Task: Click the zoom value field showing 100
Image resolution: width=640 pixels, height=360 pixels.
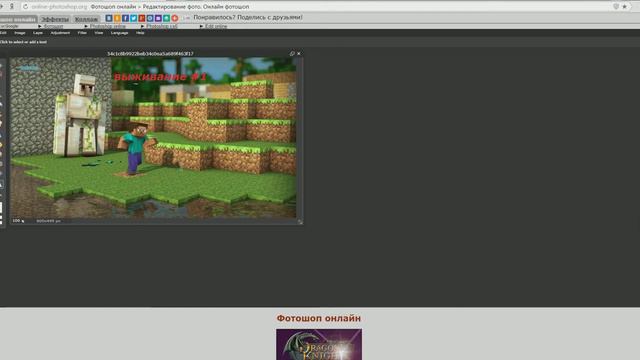Action: 16,220
